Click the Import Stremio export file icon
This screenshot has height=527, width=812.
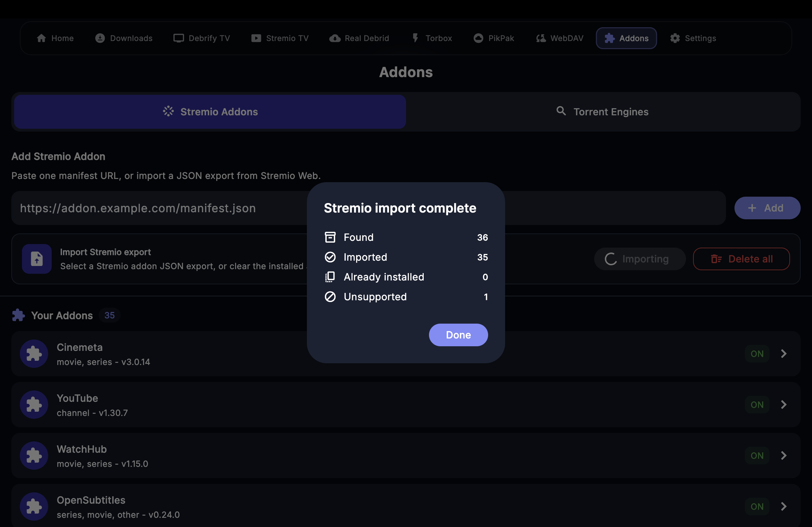click(37, 259)
